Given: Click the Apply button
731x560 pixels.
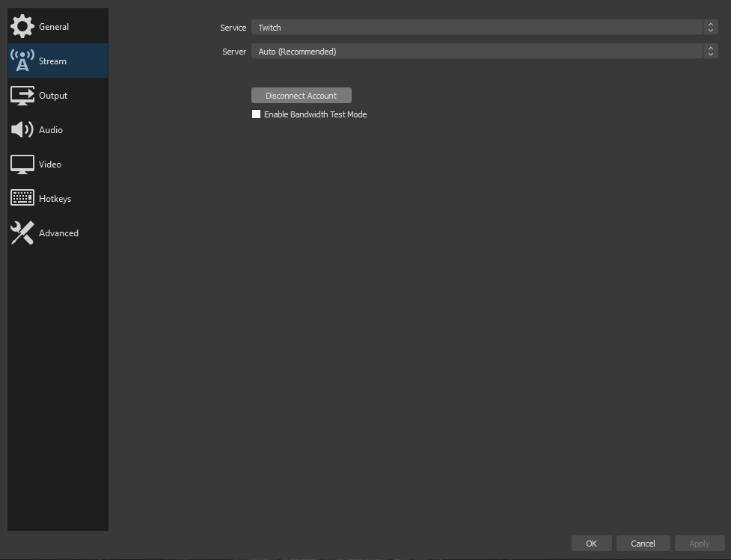Looking at the screenshot, I should tap(700, 544).
